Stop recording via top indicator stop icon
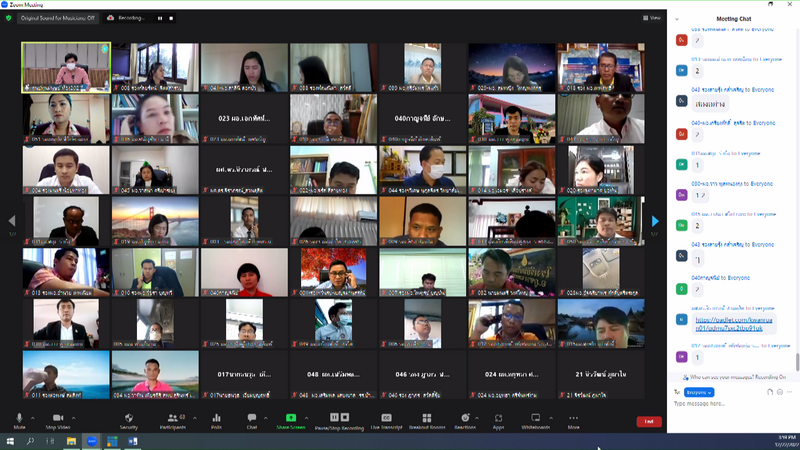The image size is (800, 450). point(171,18)
